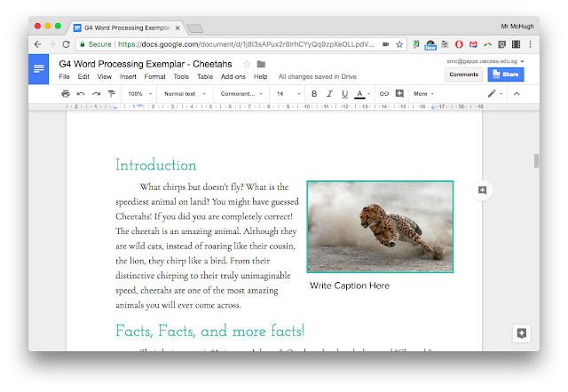Image resolution: width=568 pixels, height=392 pixels.
Task: Click the Print icon in toolbar
Action: [x=66, y=94]
